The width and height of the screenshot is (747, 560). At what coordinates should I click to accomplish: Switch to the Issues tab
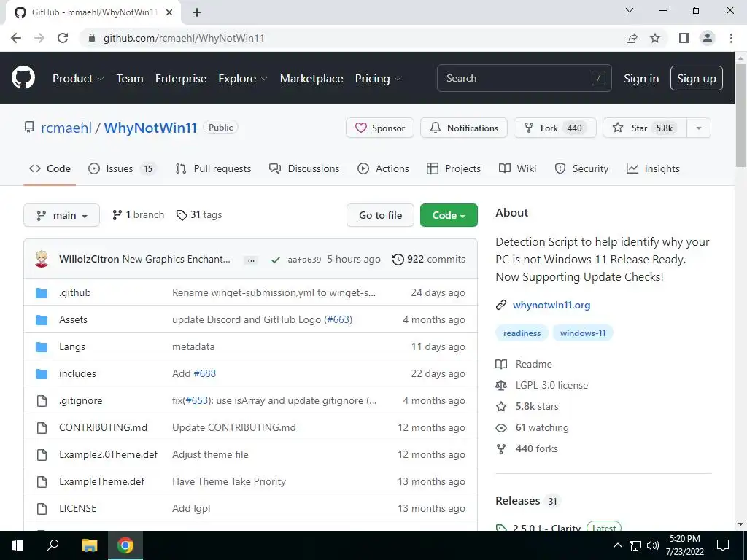coord(122,168)
